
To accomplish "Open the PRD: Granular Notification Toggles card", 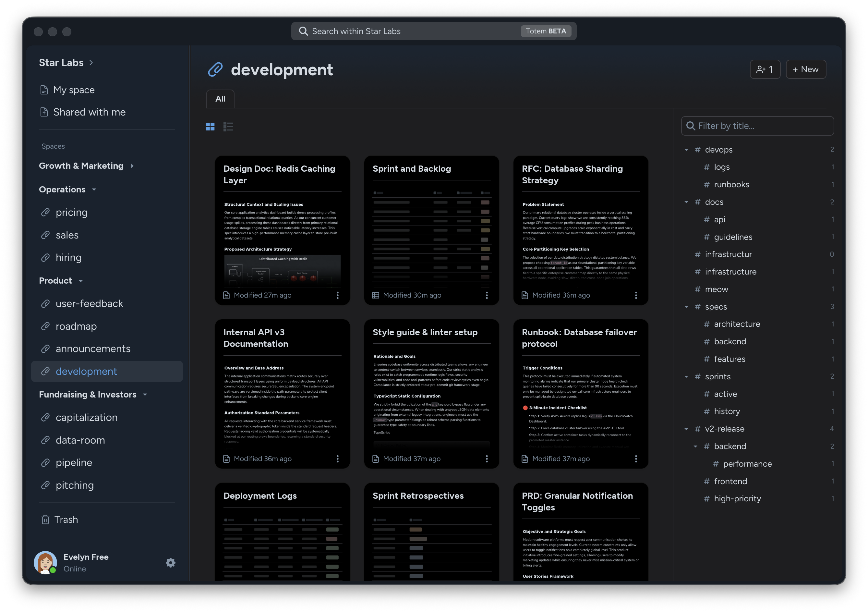I will [x=580, y=532].
